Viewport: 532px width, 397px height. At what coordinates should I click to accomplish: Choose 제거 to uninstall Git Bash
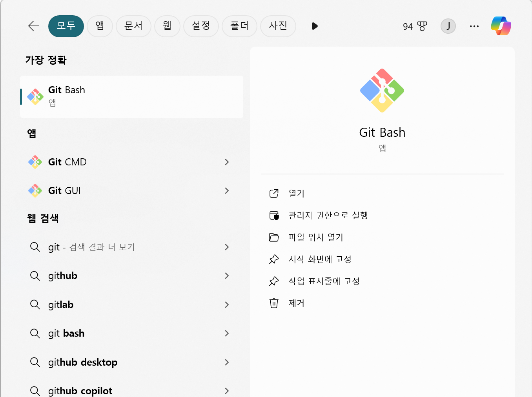tap(297, 303)
